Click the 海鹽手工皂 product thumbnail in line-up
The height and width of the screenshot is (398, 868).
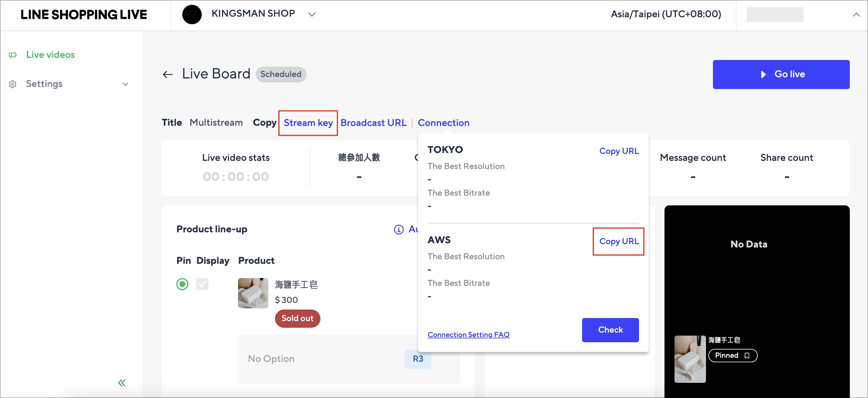(x=253, y=293)
